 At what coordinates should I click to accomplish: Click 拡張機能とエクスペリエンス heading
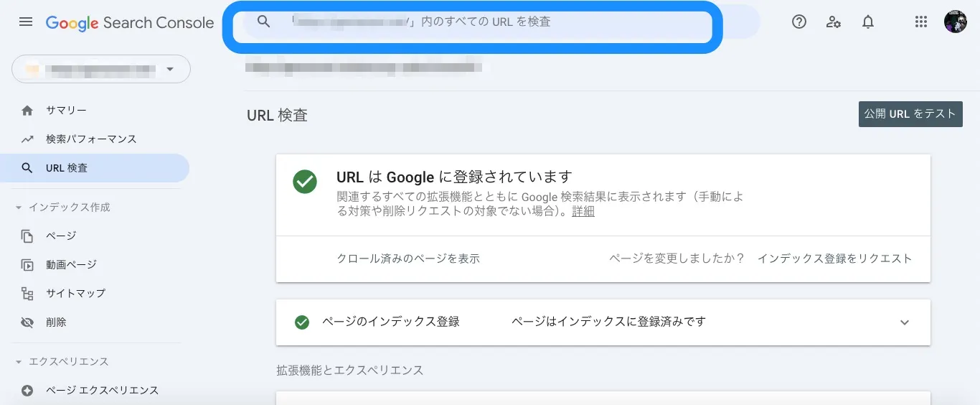pos(350,371)
